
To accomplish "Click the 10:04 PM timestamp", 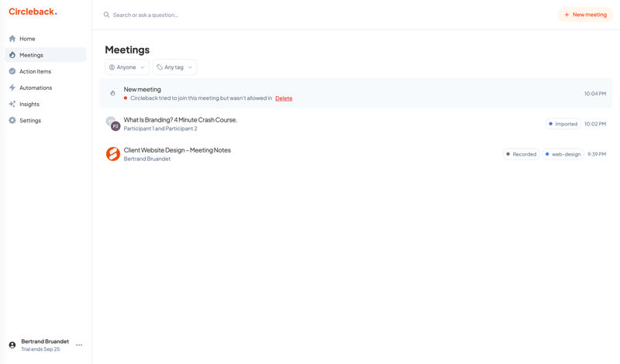I will tap(595, 94).
